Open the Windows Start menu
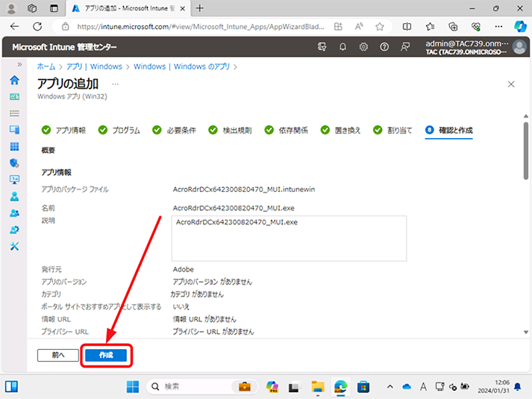The width and height of the screenshot is (532, 399). [133, 386]
